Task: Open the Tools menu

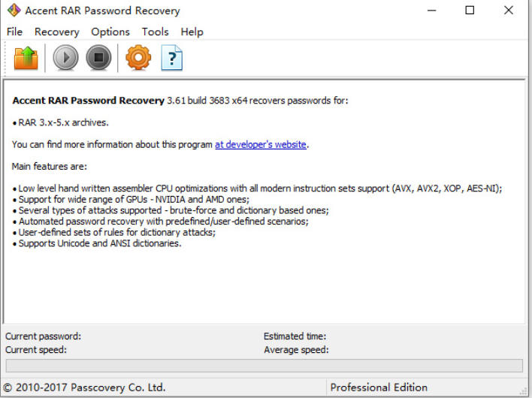Action: [x=155, y=32]
